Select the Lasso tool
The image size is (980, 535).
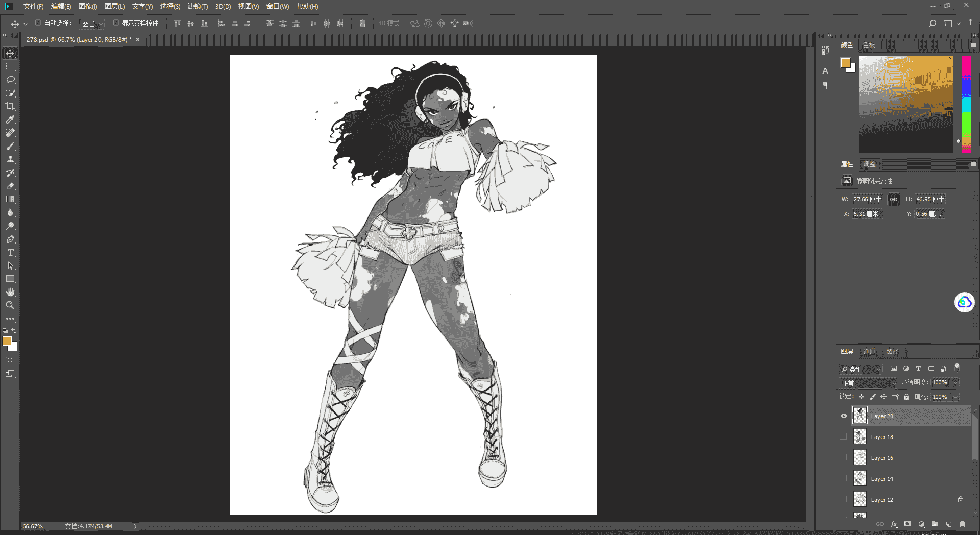[x=10, y=80]
